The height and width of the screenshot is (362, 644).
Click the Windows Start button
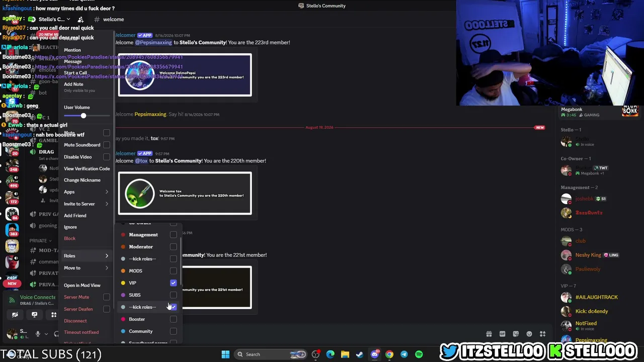pyautogui.click(x=225, y=354)
